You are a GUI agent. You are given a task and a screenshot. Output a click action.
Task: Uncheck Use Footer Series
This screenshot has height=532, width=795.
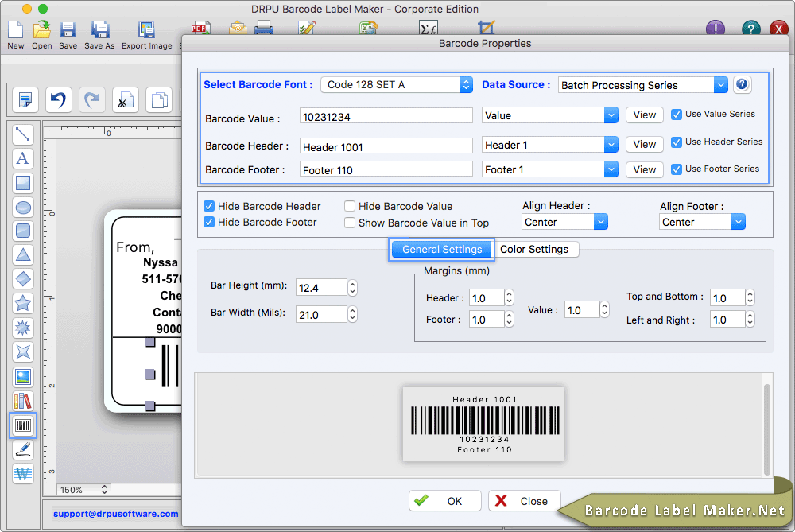[x=677, y=169]
